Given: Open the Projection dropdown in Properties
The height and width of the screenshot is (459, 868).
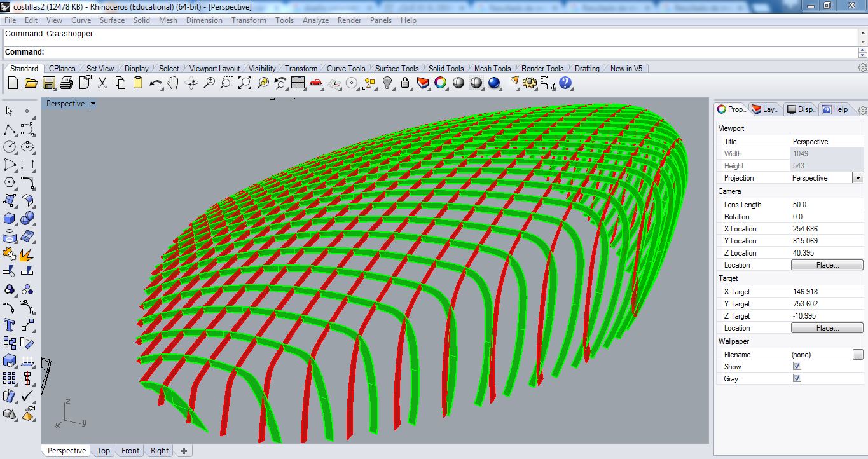Looking at the screenshot, I should coord(857,178).
